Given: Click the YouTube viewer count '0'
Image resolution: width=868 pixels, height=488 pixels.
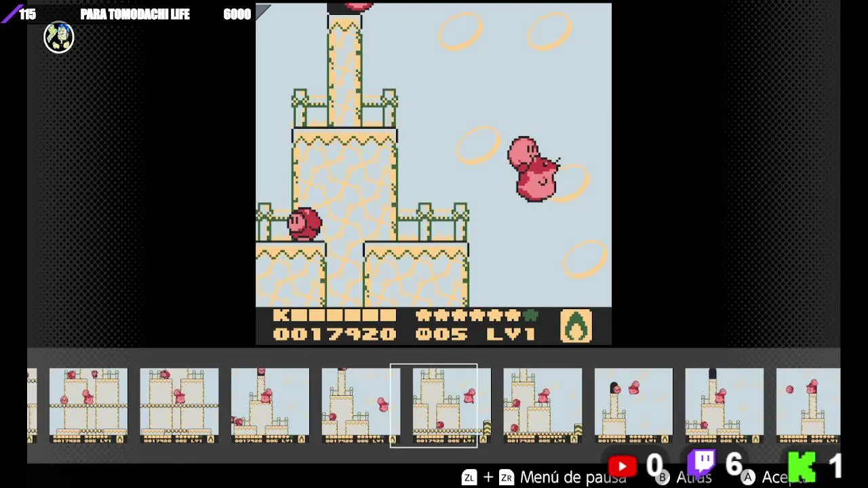Looking at the screenshot, I should coord(654,466).
